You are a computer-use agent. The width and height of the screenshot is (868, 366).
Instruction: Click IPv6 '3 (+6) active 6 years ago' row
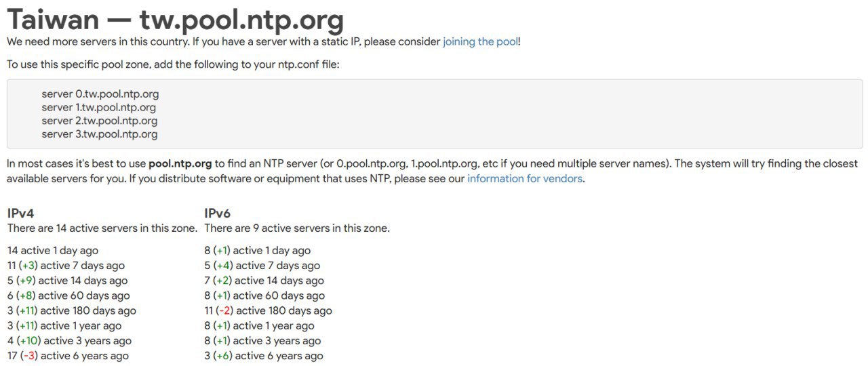(x=264, y=356)
